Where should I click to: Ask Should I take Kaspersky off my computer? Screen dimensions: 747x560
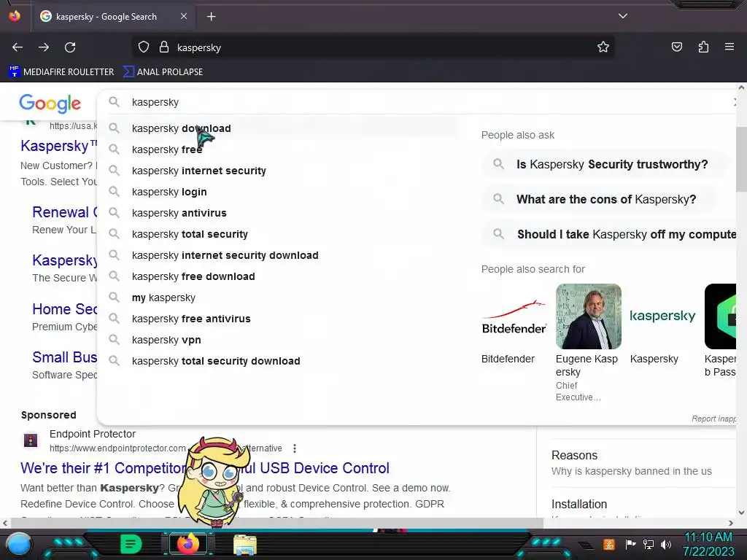click(609, 234)
